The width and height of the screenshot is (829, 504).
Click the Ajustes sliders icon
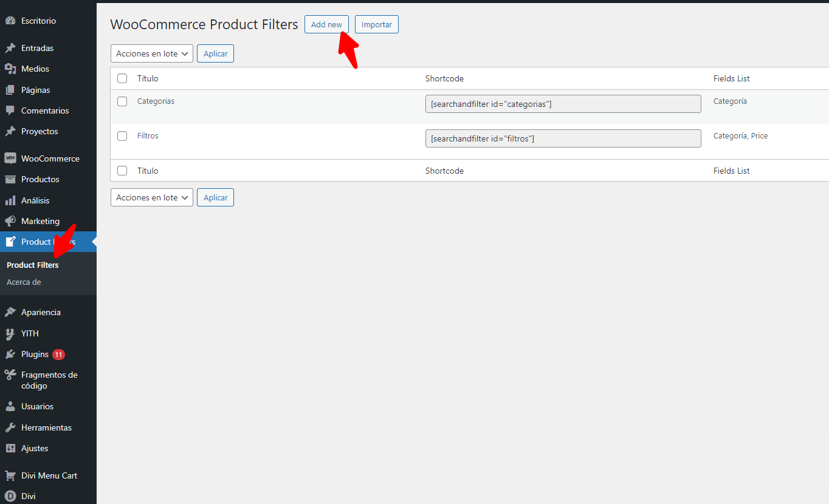(x=10, y=448)
